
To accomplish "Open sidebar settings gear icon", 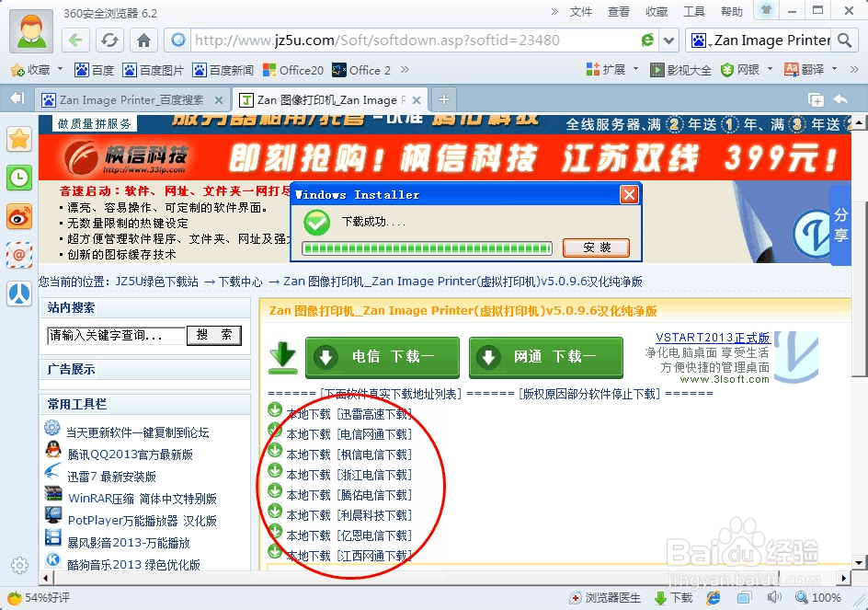I will coord(19,565).
